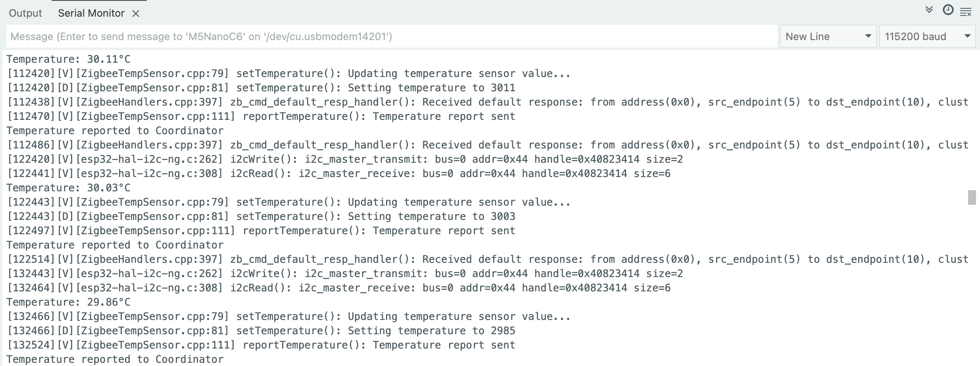Toggle autoscroll double-chevron icon

(x=929, y=10)
